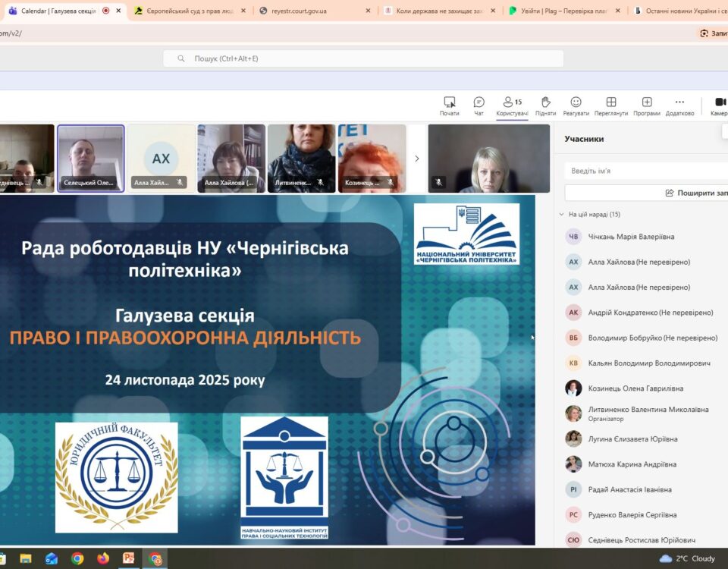The image size is (728, 569).
Task: Click the Почати share screen icon
Action: coord(449,105)
